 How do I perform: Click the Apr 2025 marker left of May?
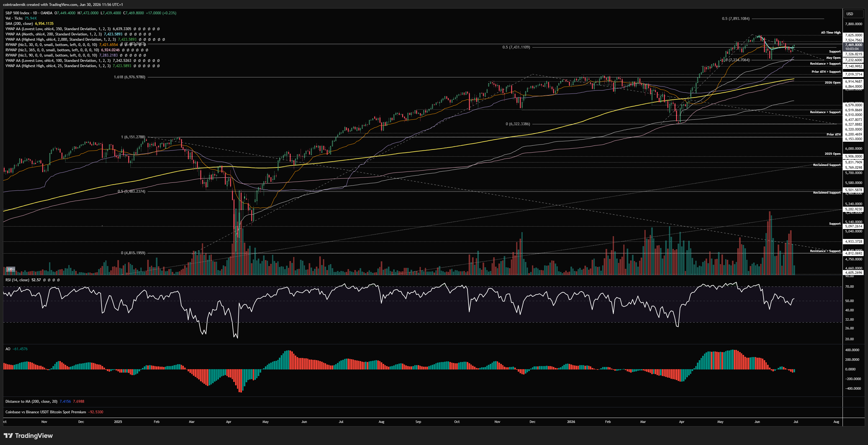pos(229,422)
